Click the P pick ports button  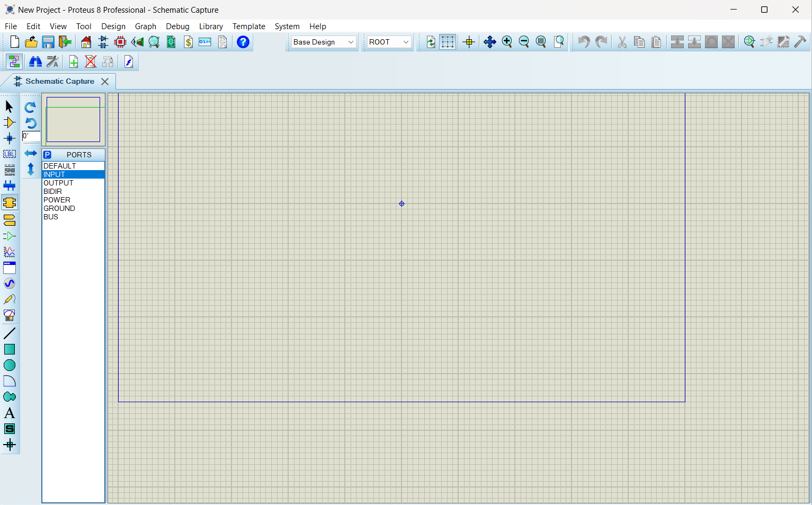click(x=47, y=155)
